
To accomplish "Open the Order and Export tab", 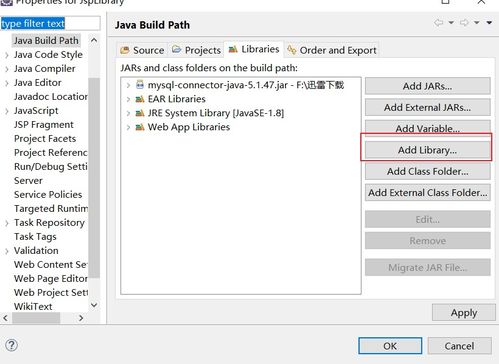I will 332,50.
